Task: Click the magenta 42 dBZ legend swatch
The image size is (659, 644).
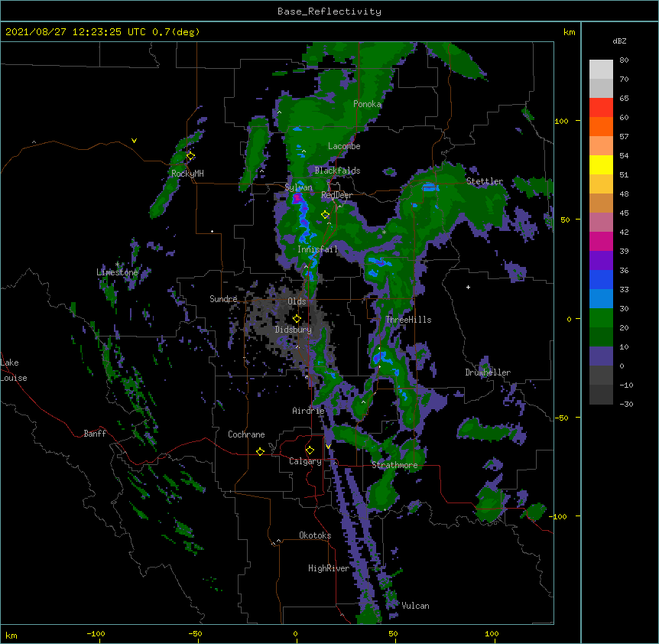Action: 601,241
